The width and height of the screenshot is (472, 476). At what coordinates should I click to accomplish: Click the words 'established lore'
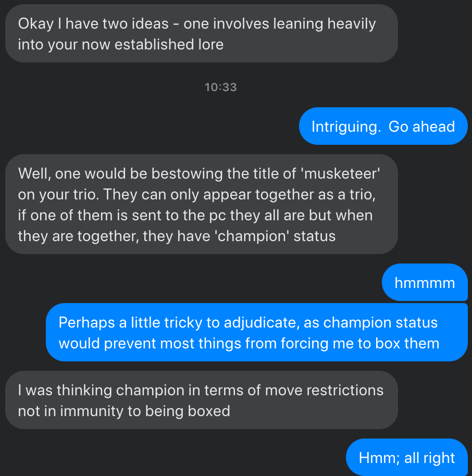pos(169,44)
